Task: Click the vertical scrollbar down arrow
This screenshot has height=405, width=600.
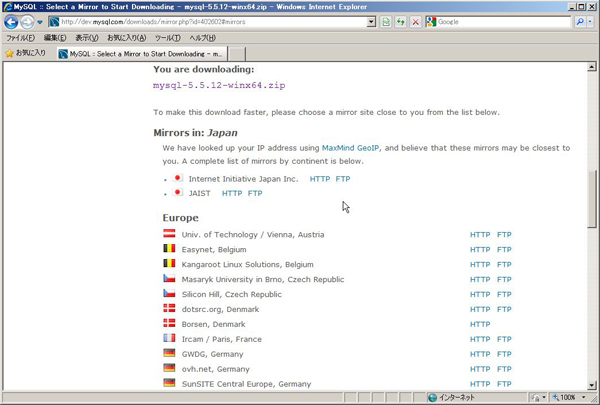Action: point(592,385)
